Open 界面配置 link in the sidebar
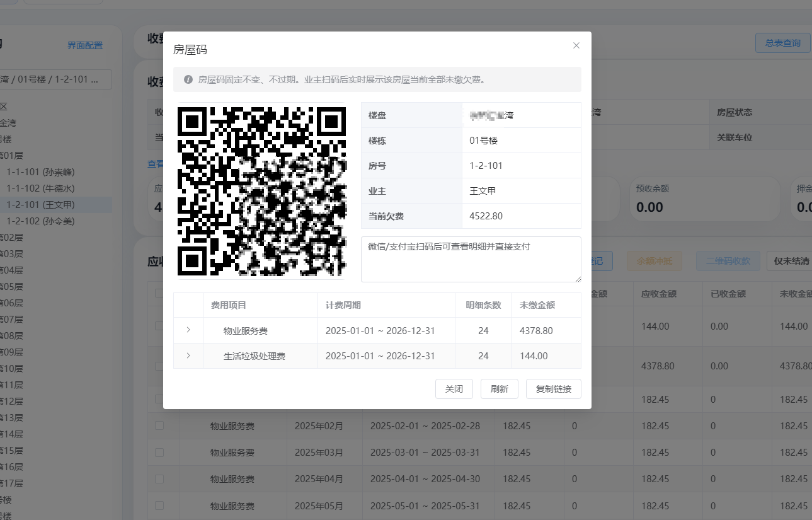 pos(85,45)
